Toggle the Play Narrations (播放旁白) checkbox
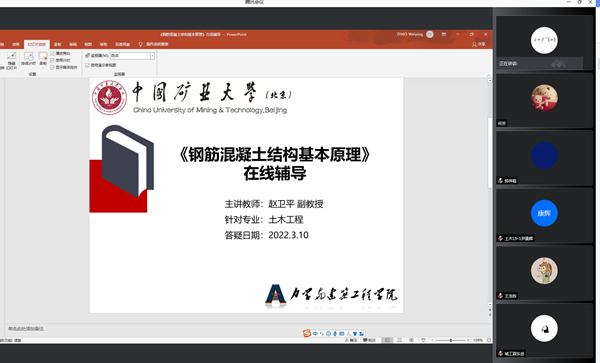The height and width of the screenshot is (363, 600). click(52, 54)
